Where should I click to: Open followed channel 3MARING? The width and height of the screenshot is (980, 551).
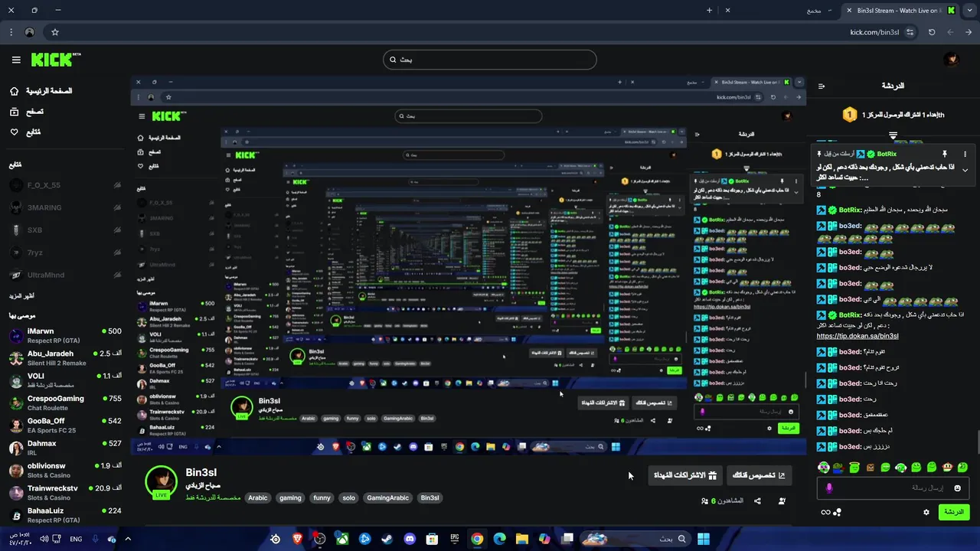[x=65, y=207]
